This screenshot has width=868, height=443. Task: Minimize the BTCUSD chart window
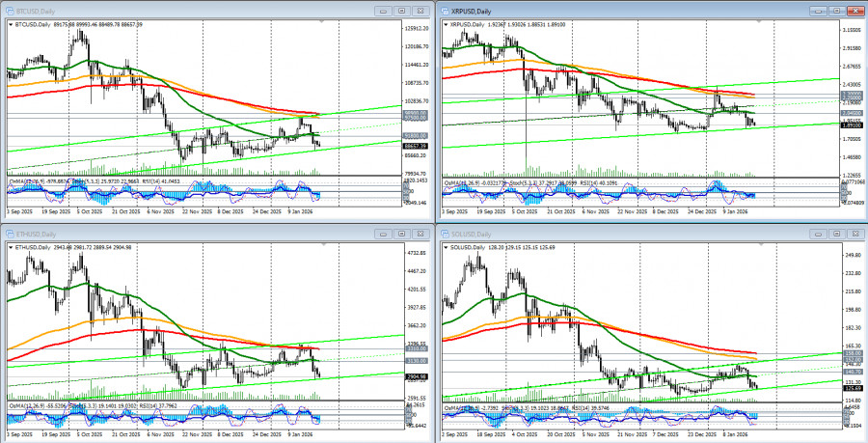click(383, 11)
